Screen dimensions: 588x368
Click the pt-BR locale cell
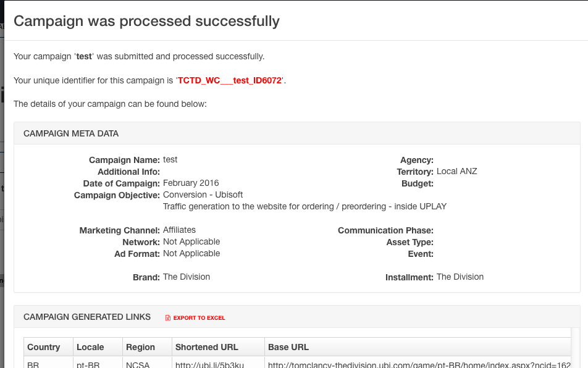pos(88,364)
